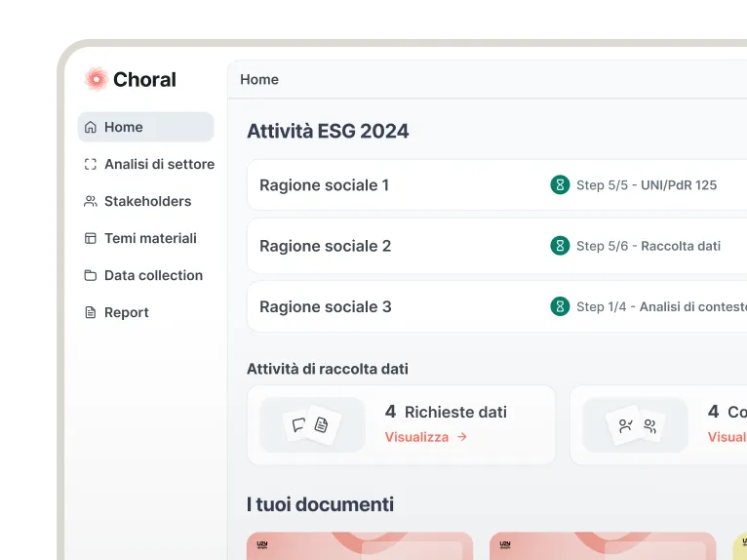Click the Richieste dati chat and document illustration
The height and width of the screenshot is (560, 747).
312,424
